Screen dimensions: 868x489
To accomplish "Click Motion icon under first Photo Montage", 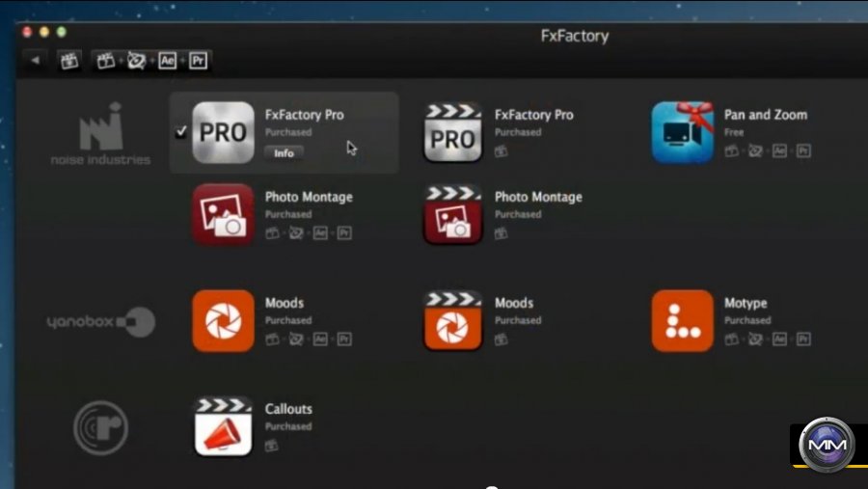I will (296, 233).
